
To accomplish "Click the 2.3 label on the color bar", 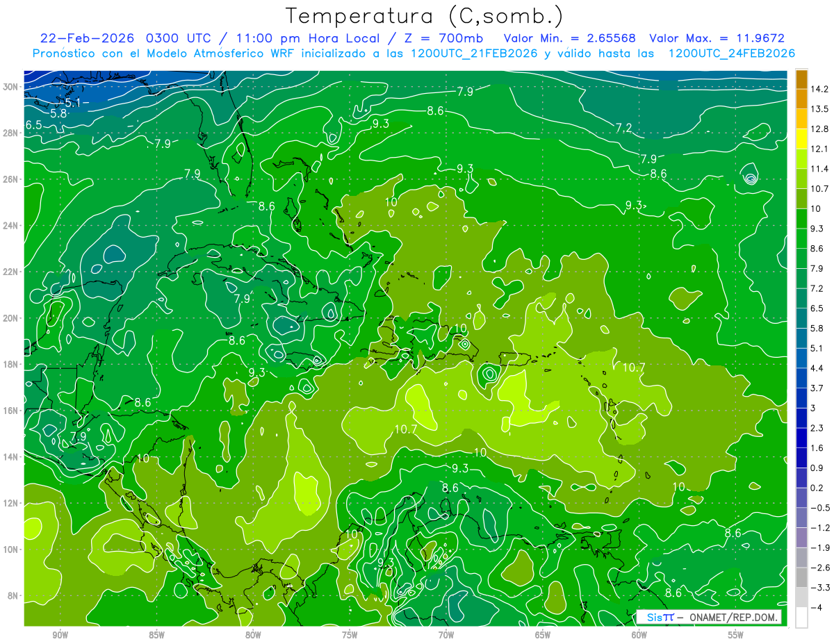I will tap(817, 428).
